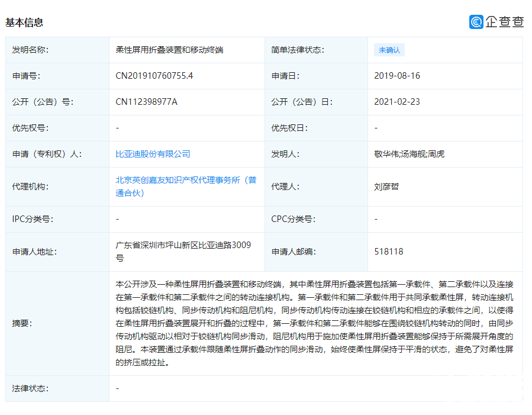Click the postal code 518118

(x=389, y=252)
